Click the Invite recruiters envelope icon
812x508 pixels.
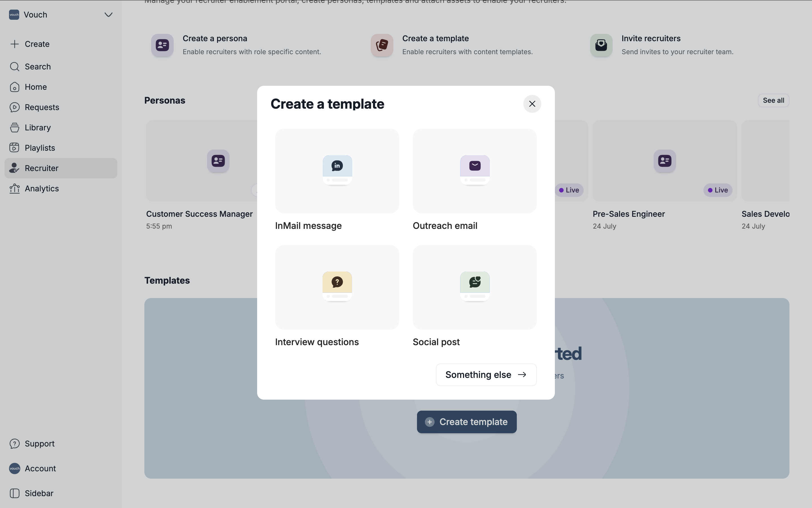[601, 45]
